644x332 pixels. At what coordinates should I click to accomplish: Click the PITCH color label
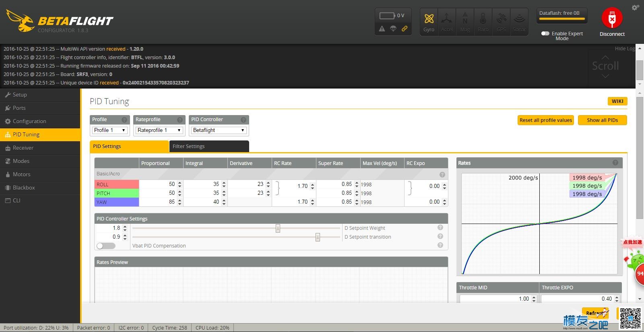tap(117, 193)
